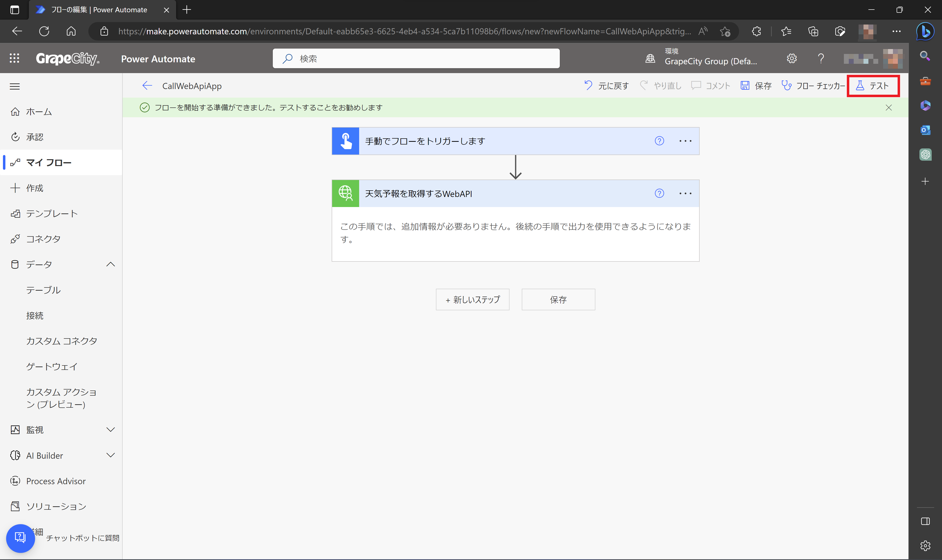The width and height of the screenshot is (942, 560).
Task: Click the browser address bar URL
Action: pyautogui.click(x=405, y=31)
